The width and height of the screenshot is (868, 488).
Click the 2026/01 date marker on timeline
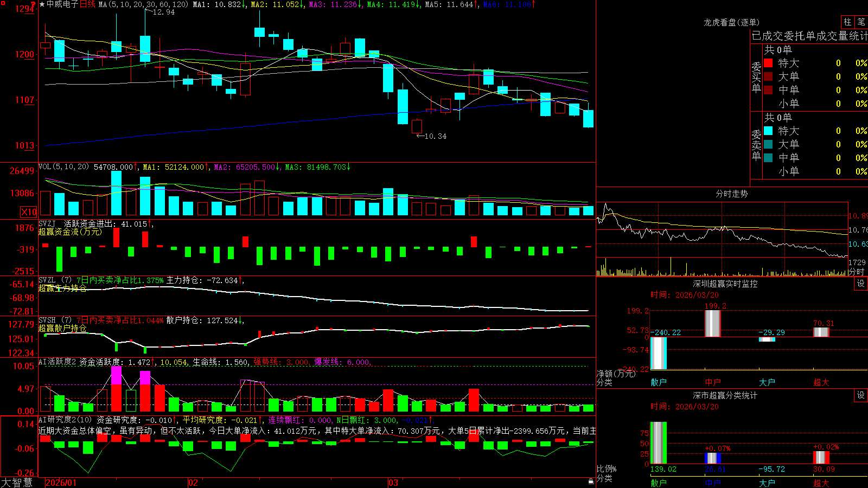pos(61,483)
